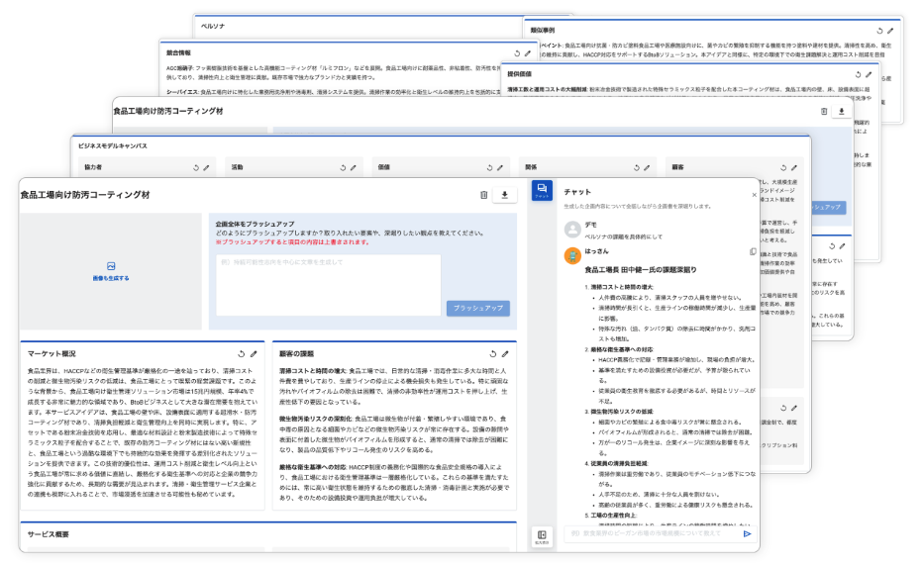
Task: Regenerate 協力者 in ビジネスモデルキャンバス
Action: [196, 168]
